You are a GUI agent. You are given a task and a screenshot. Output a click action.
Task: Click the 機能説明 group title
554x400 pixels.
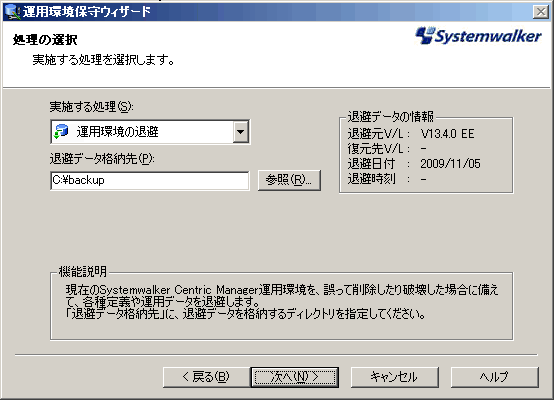click(82, 271)
